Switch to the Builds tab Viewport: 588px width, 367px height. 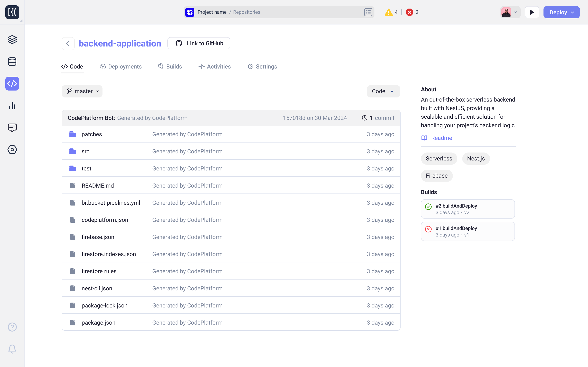tap(174, 66)
